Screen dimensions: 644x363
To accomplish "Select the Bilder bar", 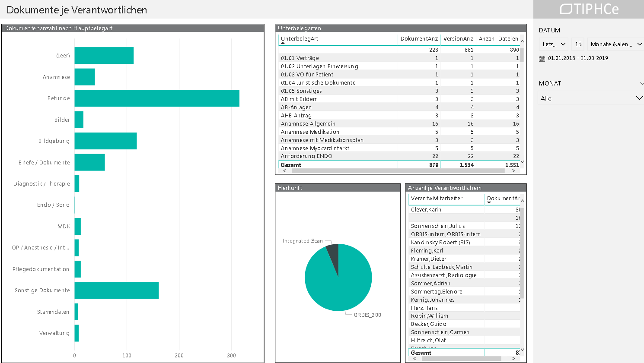I will 79,120.
